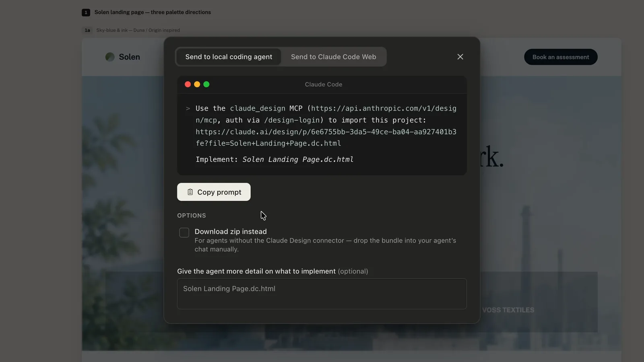Viewport: 644px width, 362px height.
Task: Click the Book an assessment button
Action: [561, 57]
